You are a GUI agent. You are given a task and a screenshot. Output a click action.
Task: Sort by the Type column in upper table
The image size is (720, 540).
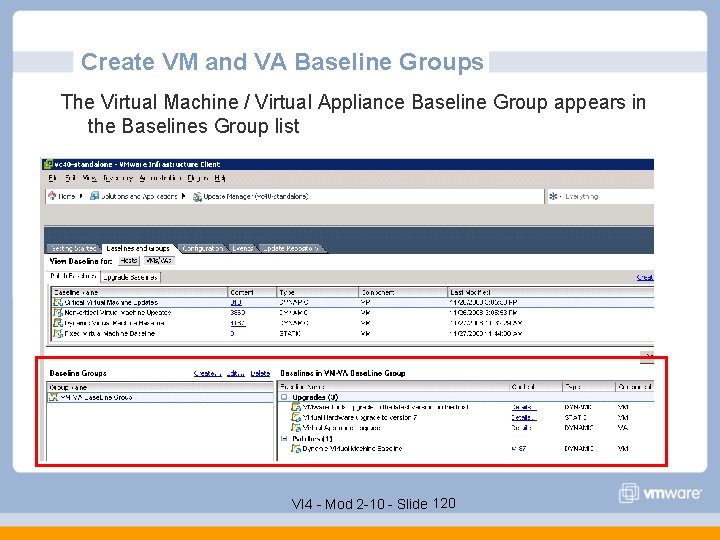[x=317, y=292]
